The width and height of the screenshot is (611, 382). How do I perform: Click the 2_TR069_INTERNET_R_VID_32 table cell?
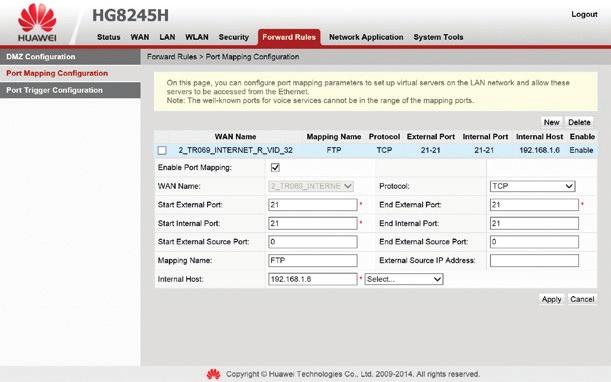pos(235,150)
